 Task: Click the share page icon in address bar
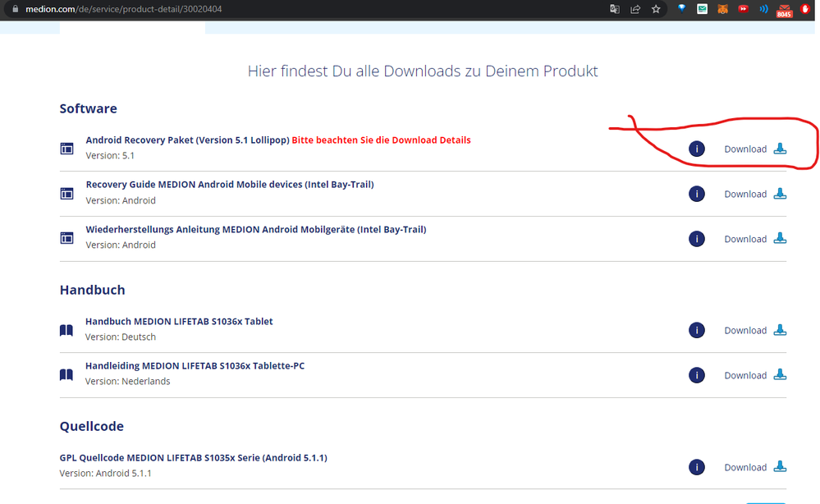pyautogui.click(x=635, y=9)
